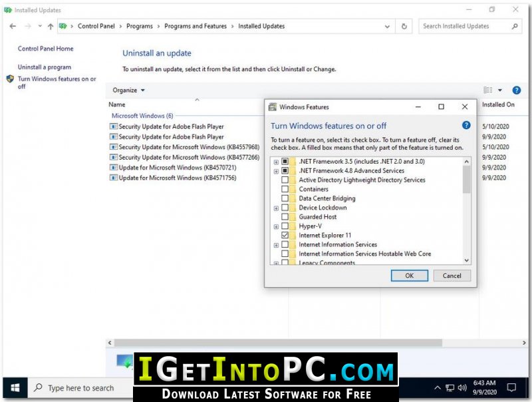The image size is (532, 402).
Task: Enable the Guarded Host feature checkbox
Action: [x=285, y=216]
